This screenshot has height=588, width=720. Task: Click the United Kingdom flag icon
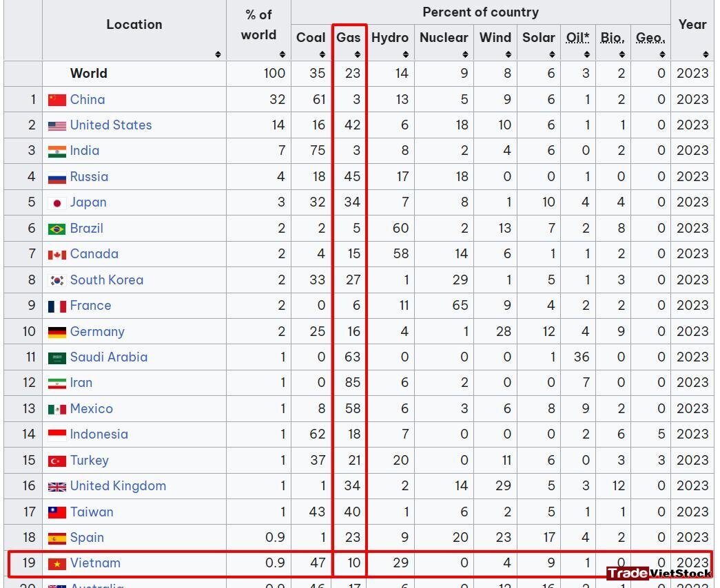pos(57,487)
